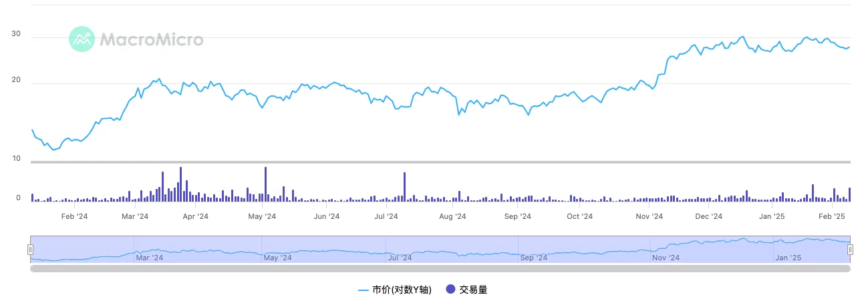Screen dimensions: 868x307
Task: Click the volume spike bar in July '24
Action: 404,188
